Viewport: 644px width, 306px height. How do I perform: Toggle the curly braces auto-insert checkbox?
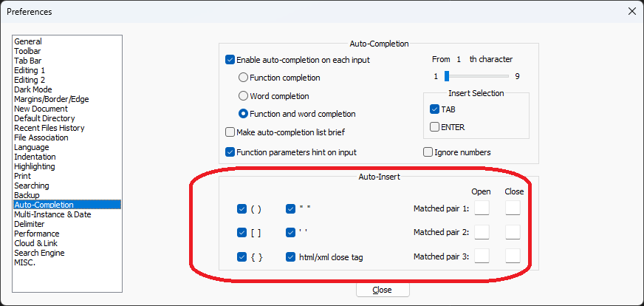point(241,257)
